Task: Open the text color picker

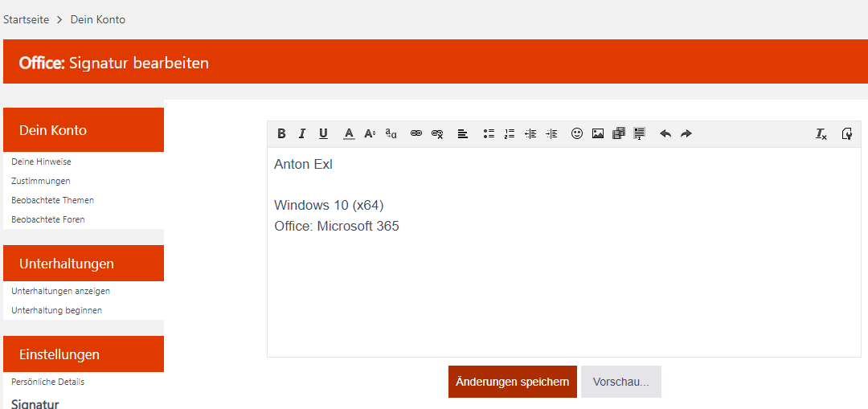Action: click(x=349, y=133)
